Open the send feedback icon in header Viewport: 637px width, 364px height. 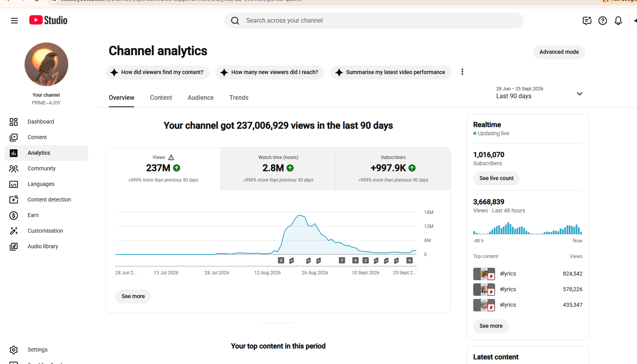coord(587,21)
